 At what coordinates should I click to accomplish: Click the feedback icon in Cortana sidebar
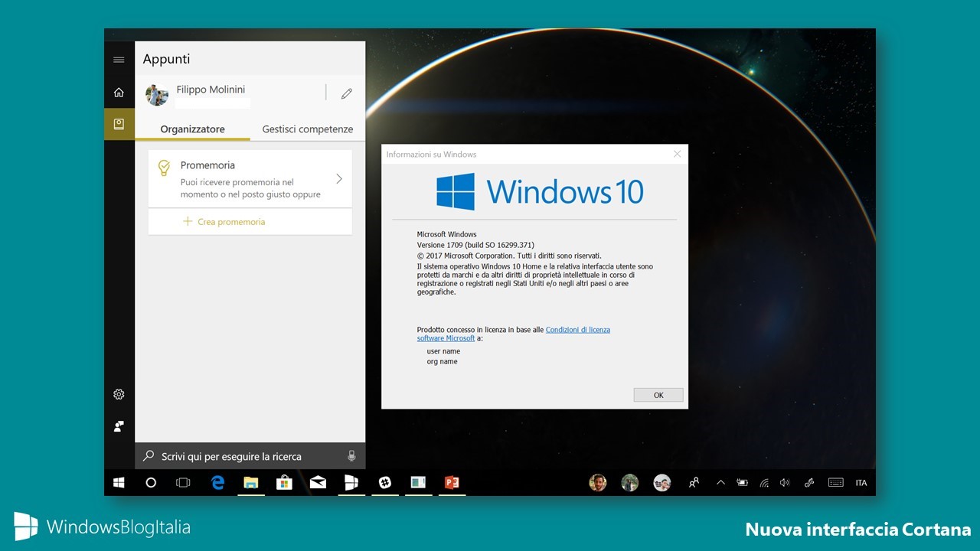pyautogui.click(x=119, y=426)
